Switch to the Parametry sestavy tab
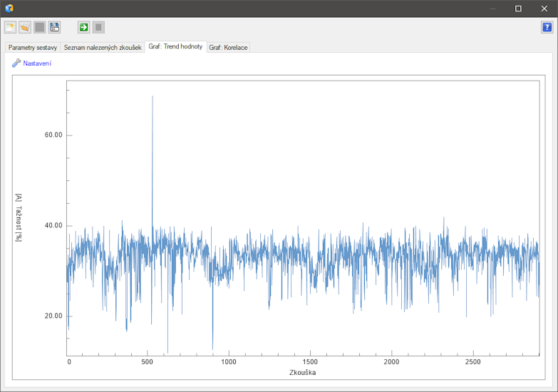Screen dimensions: 558x392 coord(33,47)
